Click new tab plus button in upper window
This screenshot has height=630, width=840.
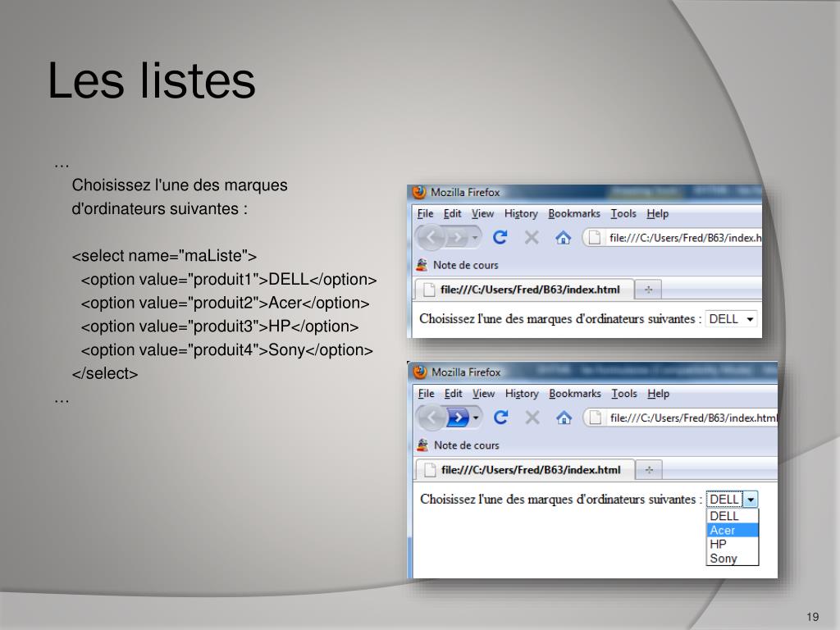click(648, 290)
